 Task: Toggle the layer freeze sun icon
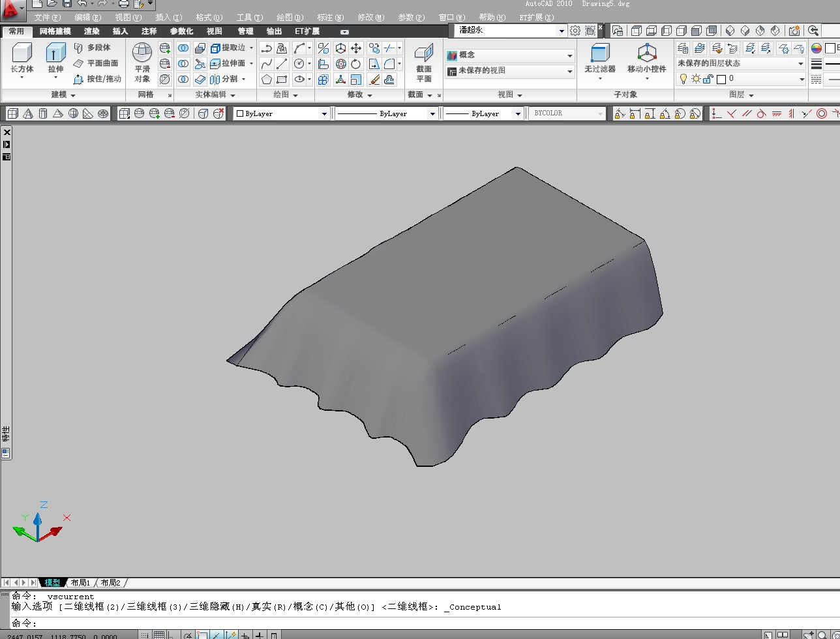click(x=696, y=79)
